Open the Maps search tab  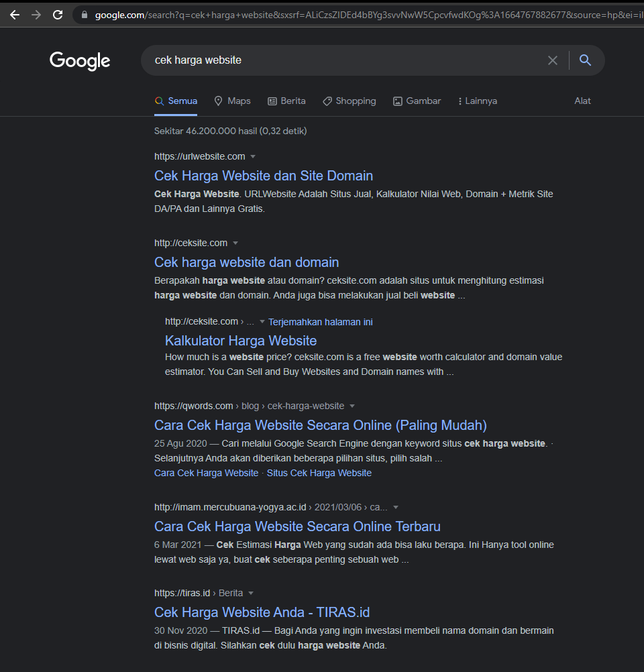232,101
